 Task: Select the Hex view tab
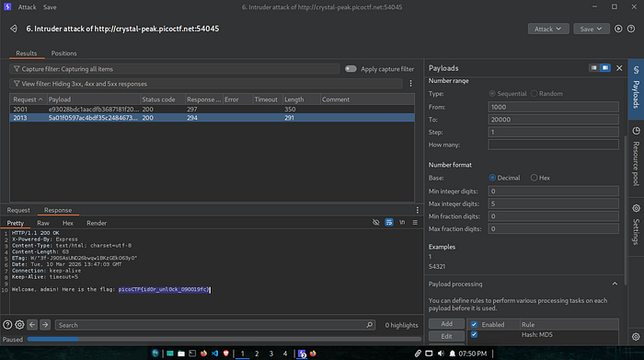coord(68,223)
